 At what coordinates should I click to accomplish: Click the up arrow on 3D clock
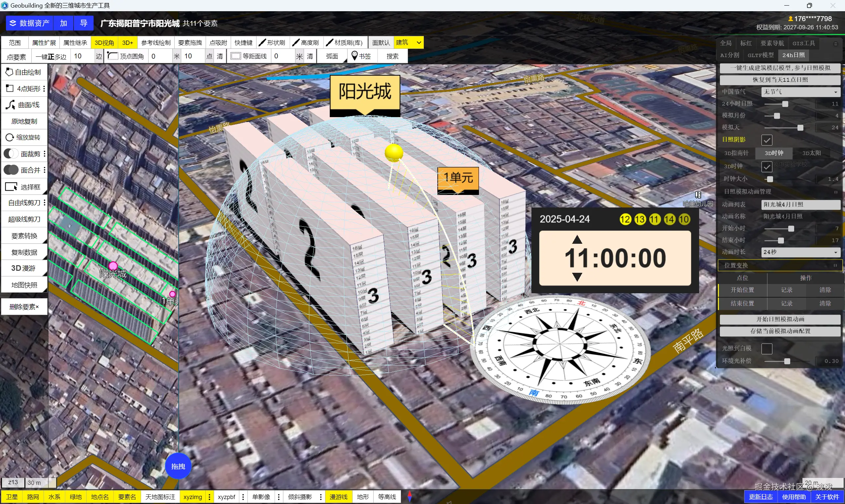click(577, 240)
